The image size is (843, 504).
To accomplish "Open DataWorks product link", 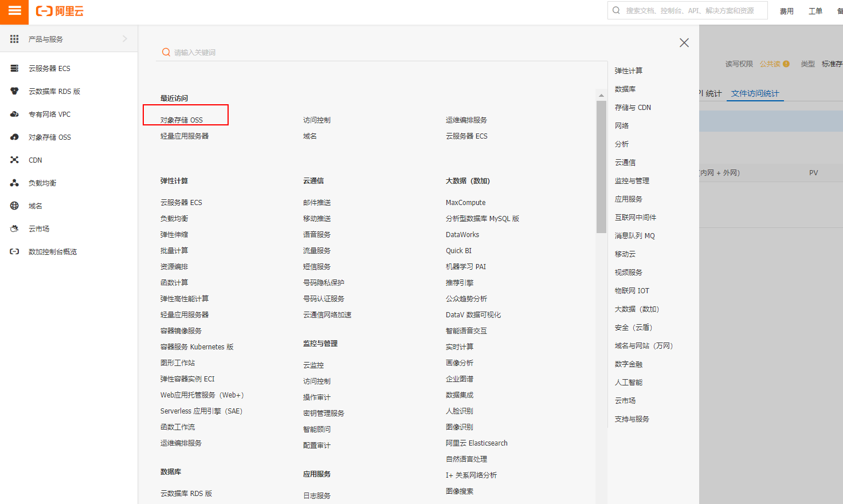I will pos(462,234).
